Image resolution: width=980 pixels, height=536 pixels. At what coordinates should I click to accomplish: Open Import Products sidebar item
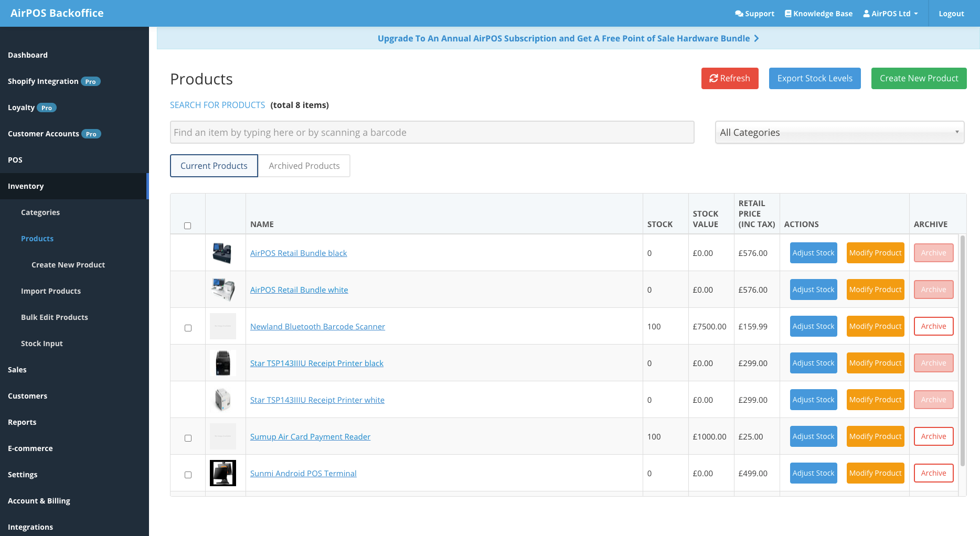coord(51,291)
